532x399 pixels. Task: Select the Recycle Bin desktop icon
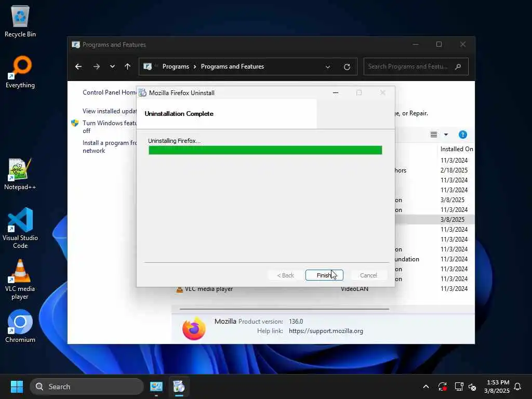pos(20,21)
